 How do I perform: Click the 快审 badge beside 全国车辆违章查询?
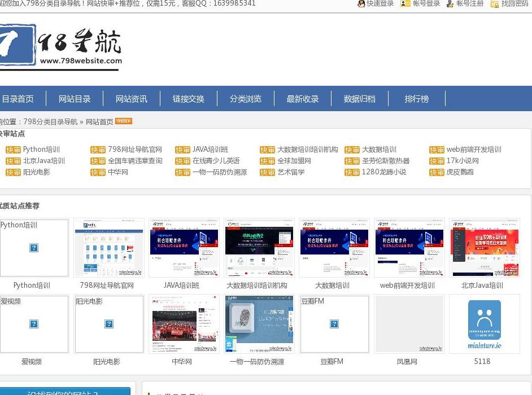point(98,161)
